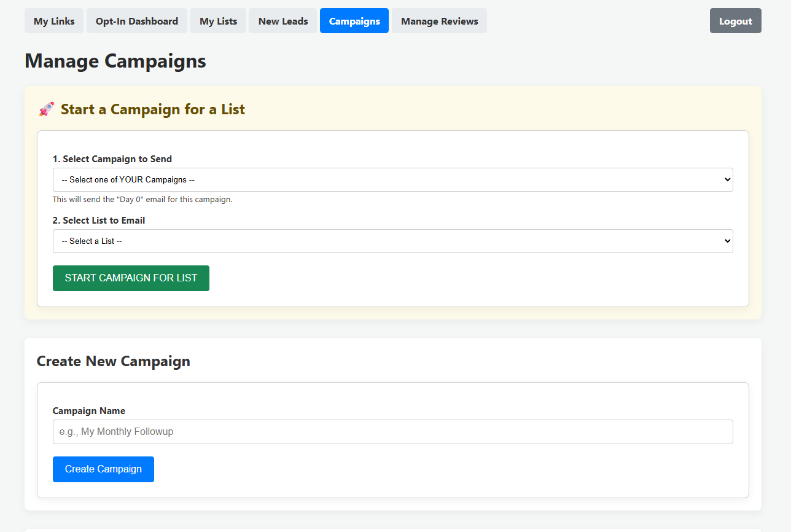Open the campaign selection dropdown
The height and width of the screenshot is (532, 791).
click(x=392, y=179)
